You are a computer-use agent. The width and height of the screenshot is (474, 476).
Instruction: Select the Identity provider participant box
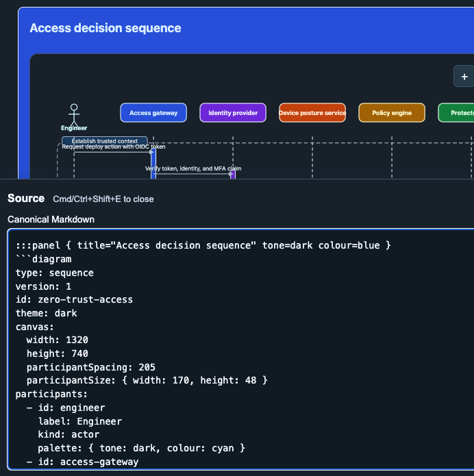233,112
